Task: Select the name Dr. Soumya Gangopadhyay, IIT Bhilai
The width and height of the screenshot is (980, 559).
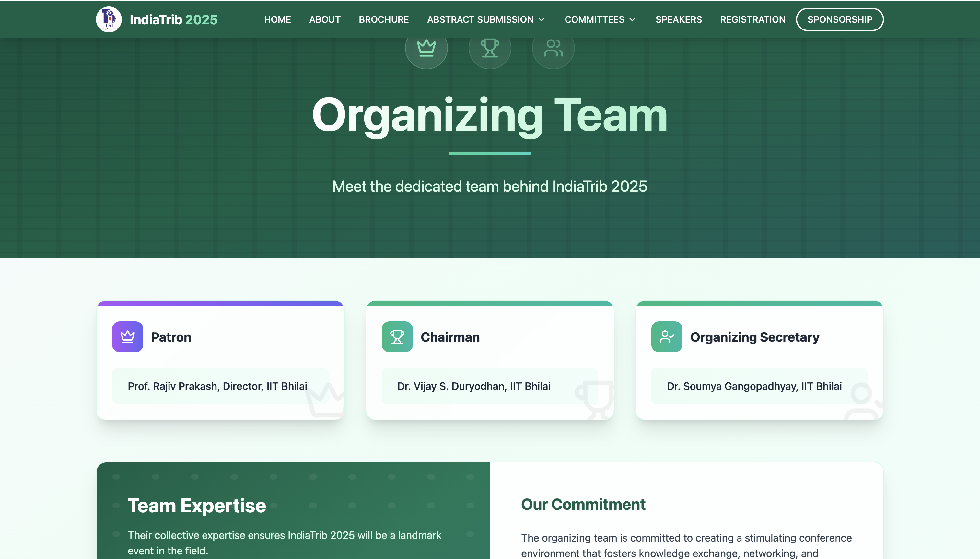Action: [x=754, y=386]
